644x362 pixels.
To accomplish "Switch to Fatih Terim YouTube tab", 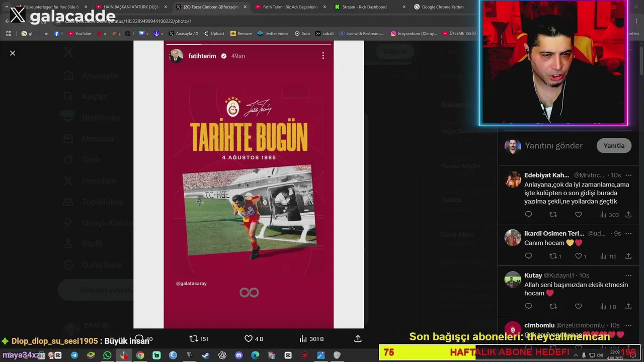I will coord(290,7).
